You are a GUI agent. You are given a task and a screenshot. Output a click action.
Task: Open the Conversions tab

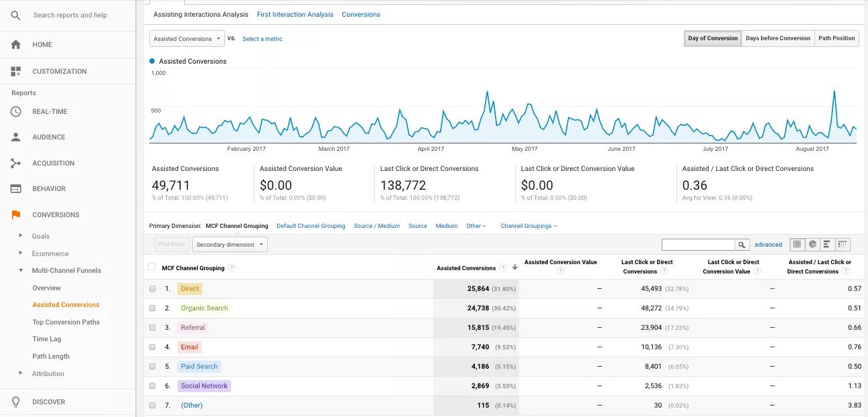tap(361, 14)
